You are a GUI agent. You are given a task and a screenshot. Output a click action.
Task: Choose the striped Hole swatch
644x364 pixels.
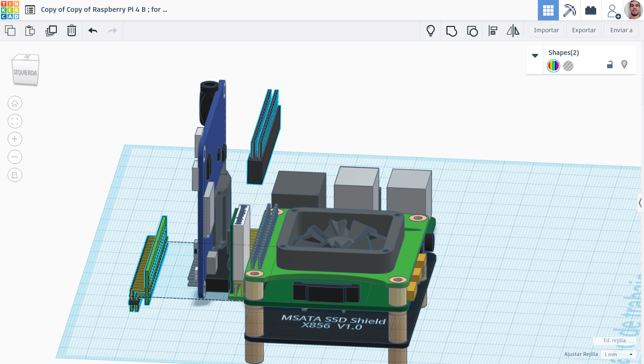click(568, 66)
